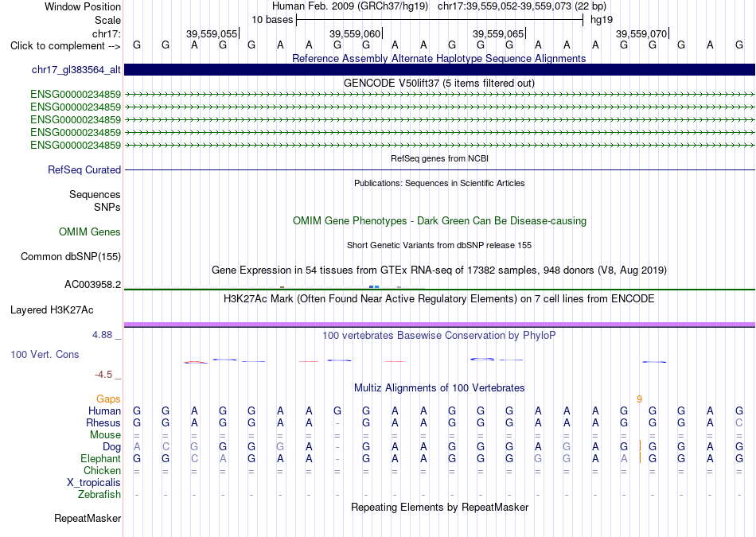Screen dimensions: 756x537
Task: Click the 4.88 PhyloP upper limit value
Action: [102, 335]
